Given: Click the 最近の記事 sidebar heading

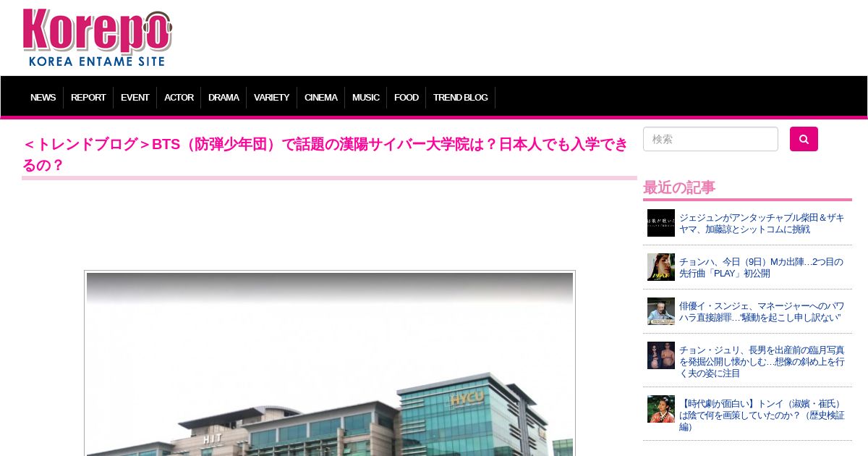Looking at the screenshot, I should tap(679, 187).
